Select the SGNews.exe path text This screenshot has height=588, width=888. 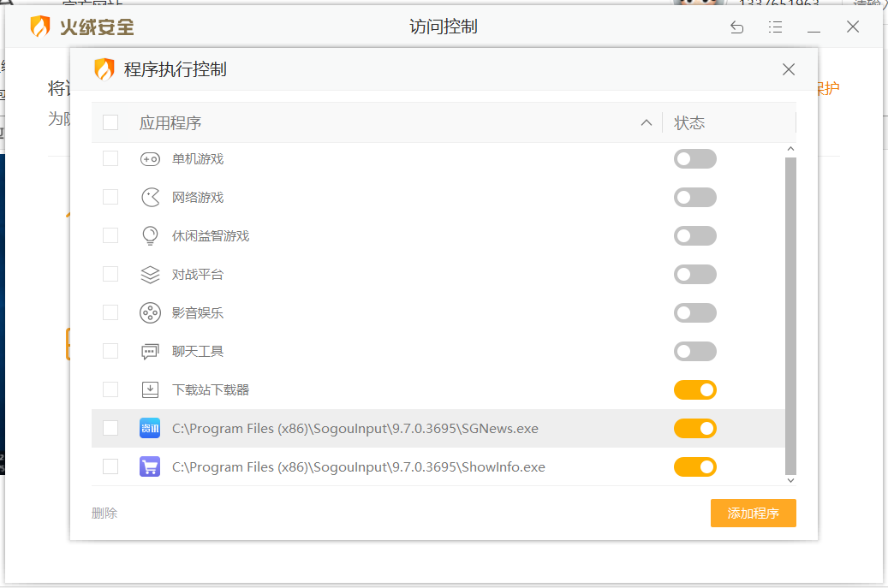coord(355,429)
